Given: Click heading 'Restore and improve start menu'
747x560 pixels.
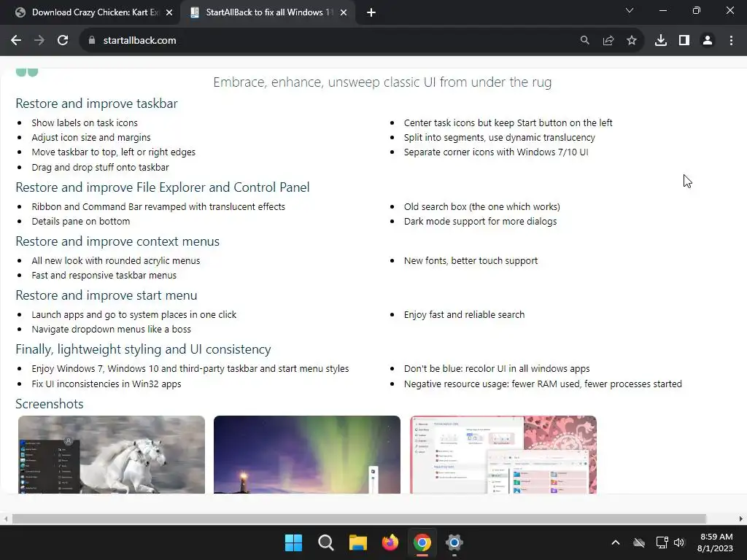Looking at the screenshot, I should (x=107, y=295).
